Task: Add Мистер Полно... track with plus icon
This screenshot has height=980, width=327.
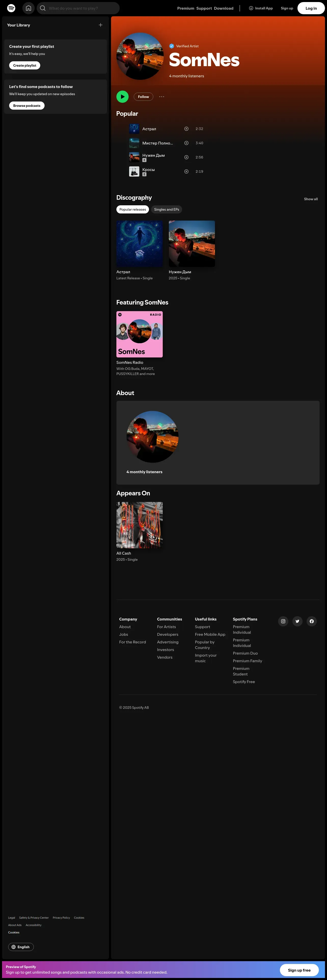Action: [186, 143]
